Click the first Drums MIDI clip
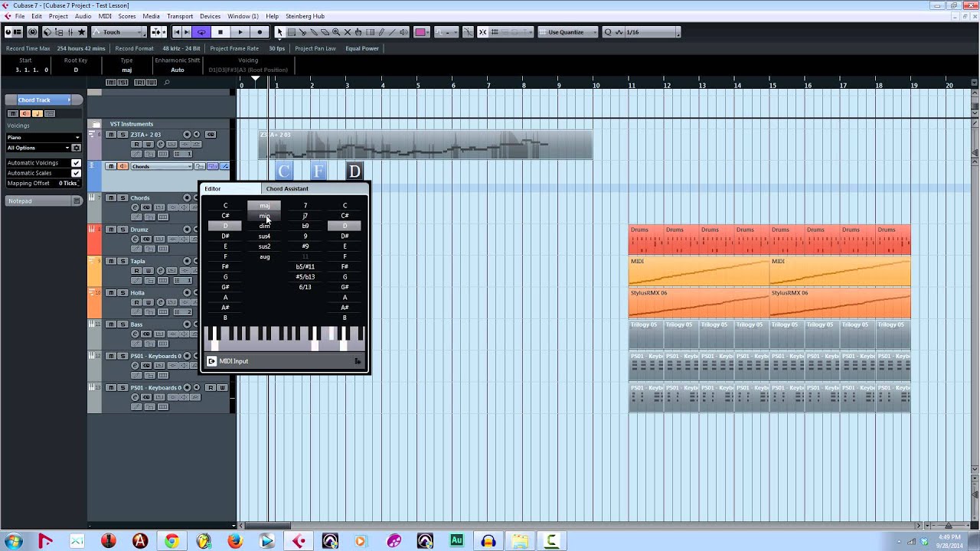The image size is (980, 551). click(646, 240)
